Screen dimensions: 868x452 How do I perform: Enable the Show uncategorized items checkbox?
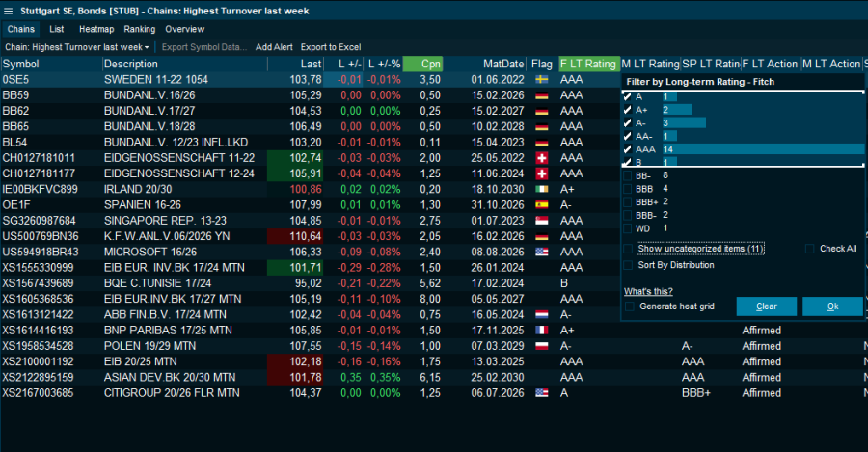630,249
